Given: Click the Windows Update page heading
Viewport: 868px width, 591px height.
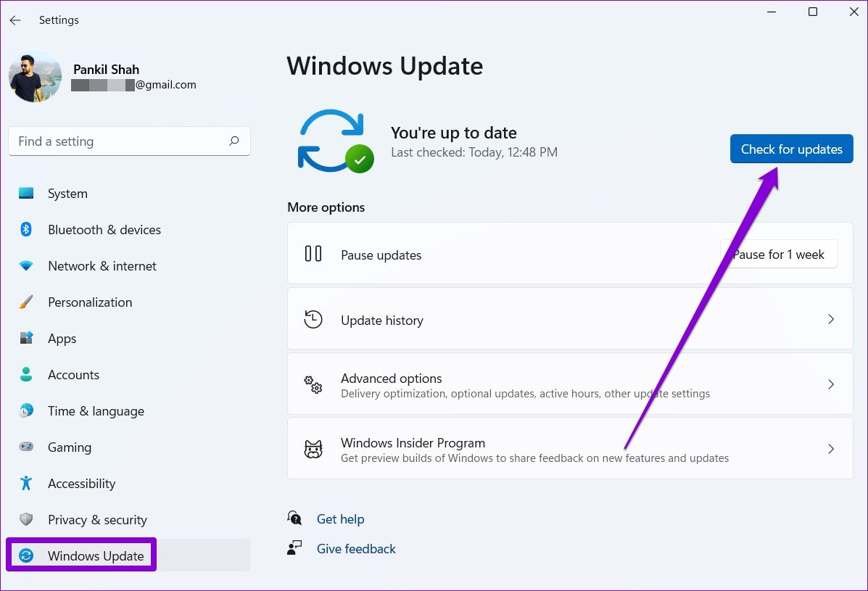Looking at the screenshot, I should click(x=385, y=67).
